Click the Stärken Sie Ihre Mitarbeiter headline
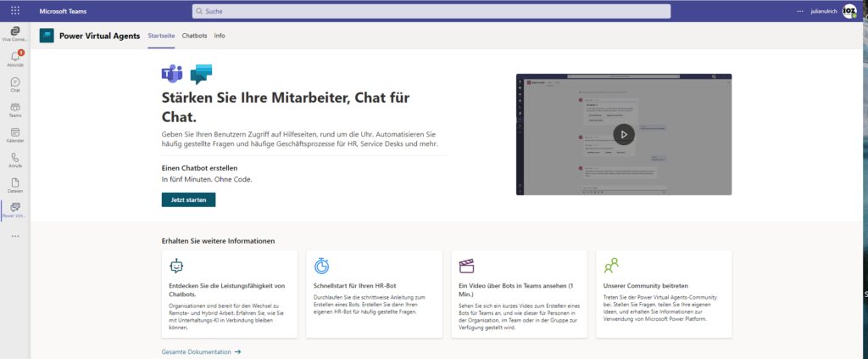Screen dimensions: 868x359 click(286, 108)
